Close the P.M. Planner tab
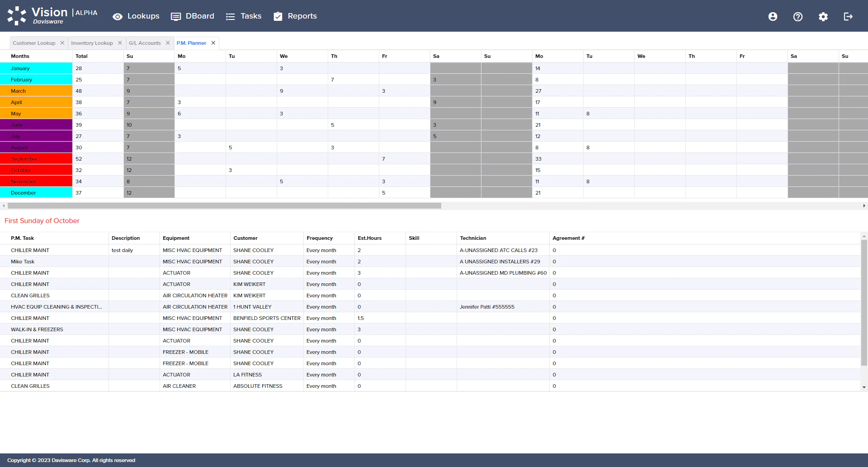Screen dimensions: 868x467 pos(213,43)
